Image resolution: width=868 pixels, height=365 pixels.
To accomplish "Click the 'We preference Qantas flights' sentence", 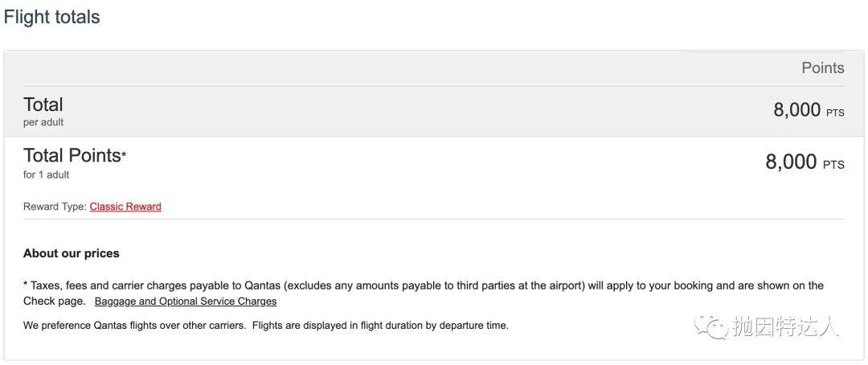I will [x=135, y=326].
